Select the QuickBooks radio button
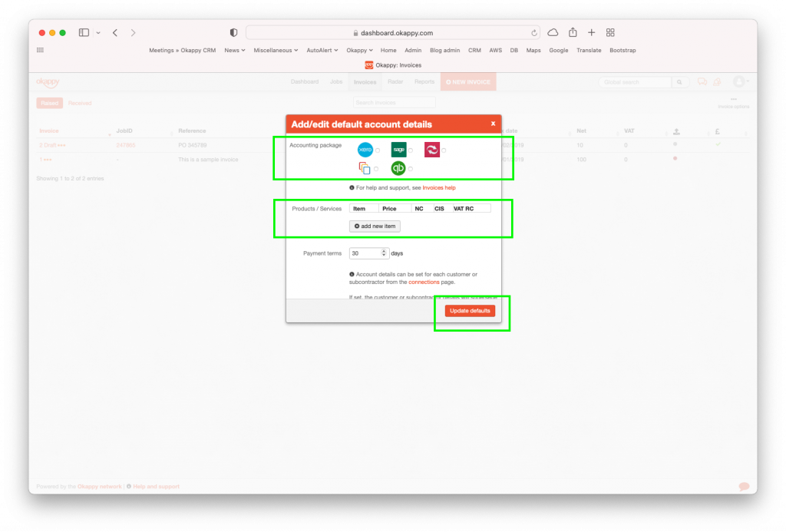 (411, 169)
